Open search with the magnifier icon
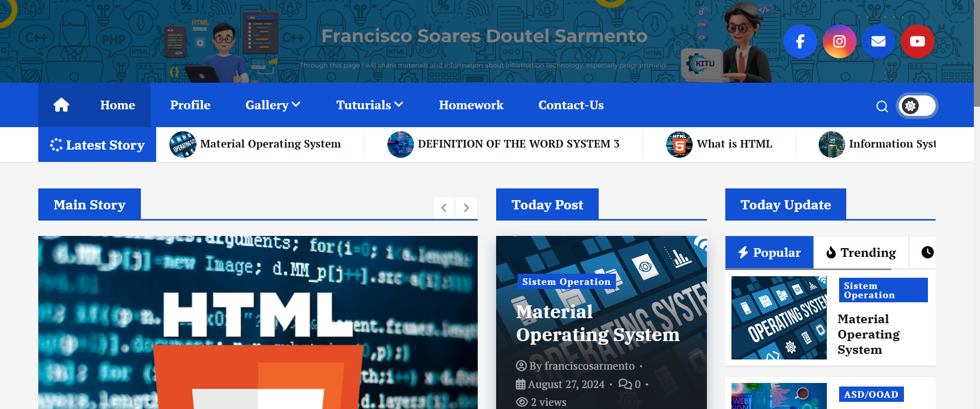 (882, 106)
